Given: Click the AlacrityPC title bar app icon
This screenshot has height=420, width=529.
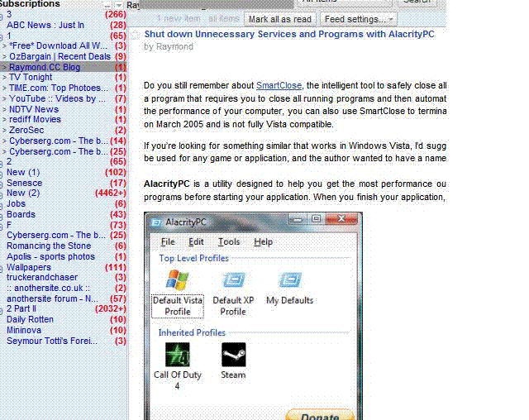Looking at the screenshot, I should [156, 222].
